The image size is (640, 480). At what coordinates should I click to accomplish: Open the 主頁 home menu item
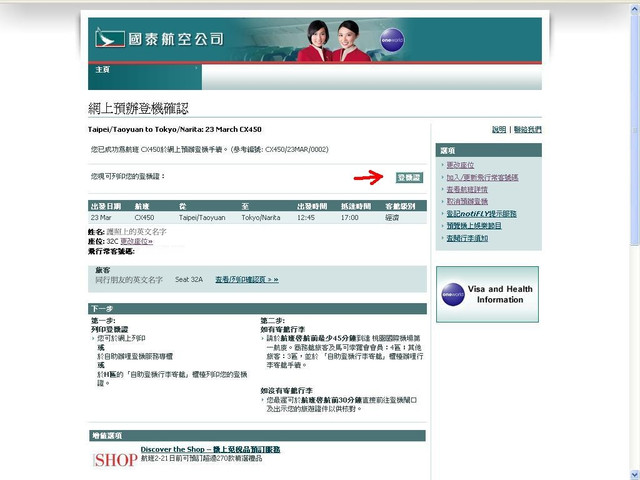pyautogui.click(x=102, y=69)
